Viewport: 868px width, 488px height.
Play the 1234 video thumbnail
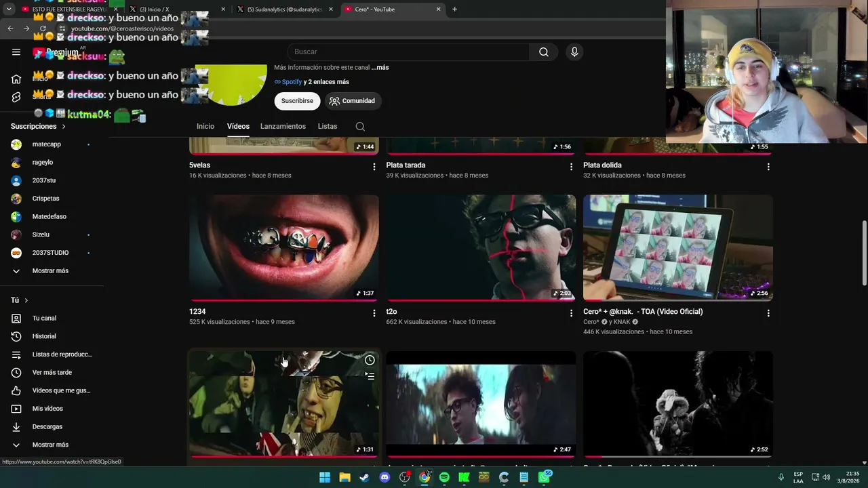(x=284, y=248)
